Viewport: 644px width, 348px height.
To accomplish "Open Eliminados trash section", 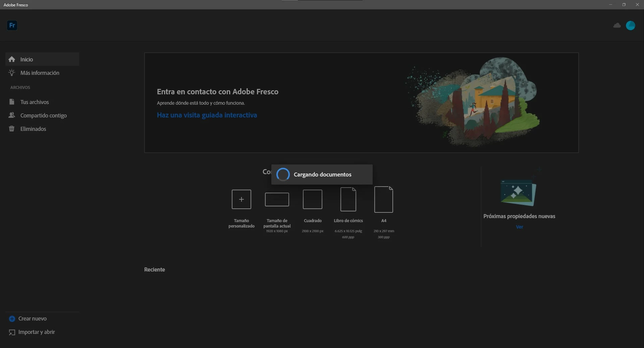I will point(42,129).
